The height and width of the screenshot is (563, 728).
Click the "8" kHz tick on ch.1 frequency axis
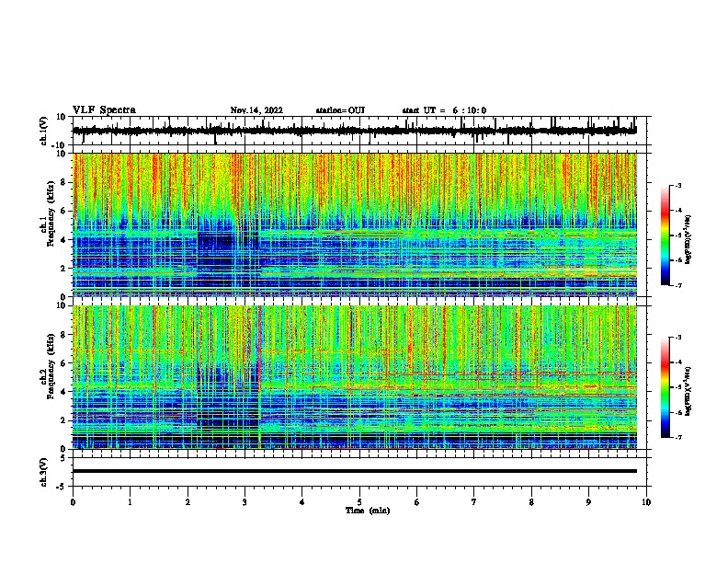(x=63, y=182)
